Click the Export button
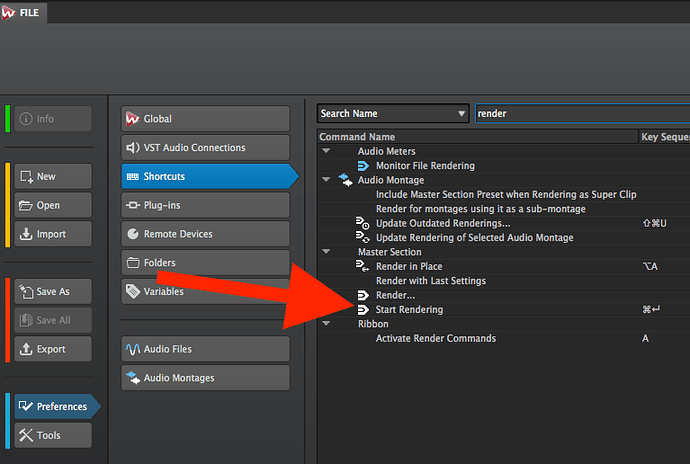 click(53, 349)
